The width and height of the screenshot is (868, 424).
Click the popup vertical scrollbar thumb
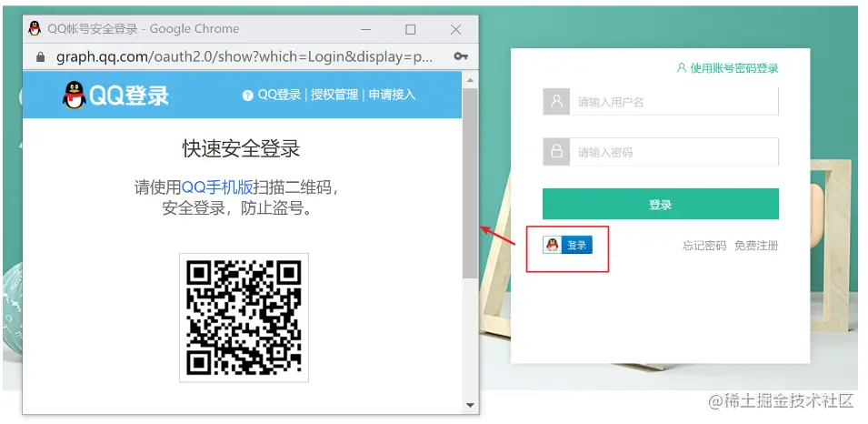click(471, 184)
